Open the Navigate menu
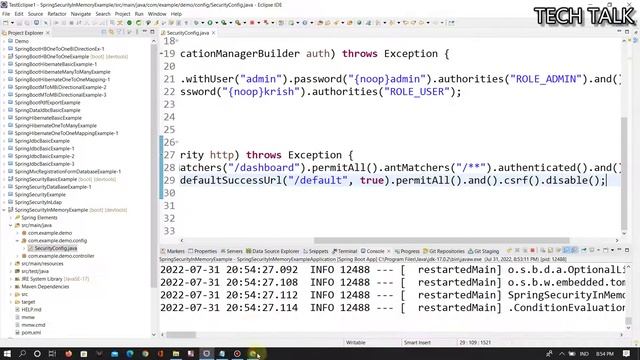This screenshot has width=640, height=360. (x=81, y=14)
